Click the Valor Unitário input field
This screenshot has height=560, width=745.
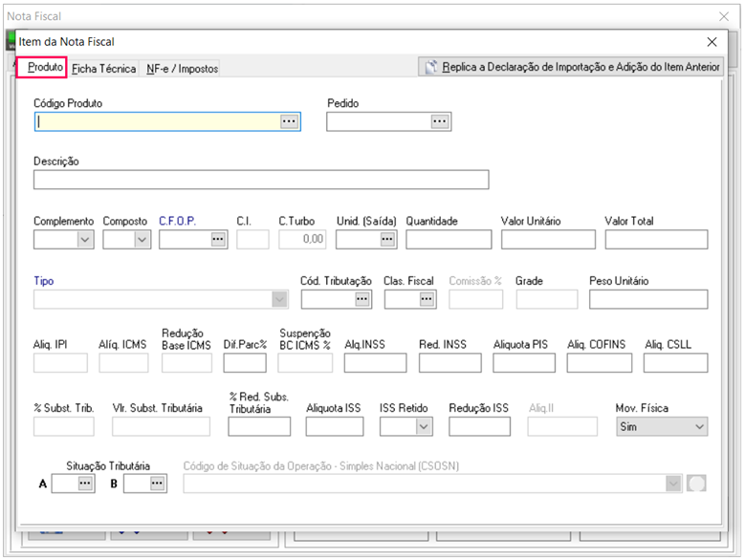pyautogui.click(x=547, y=240)
